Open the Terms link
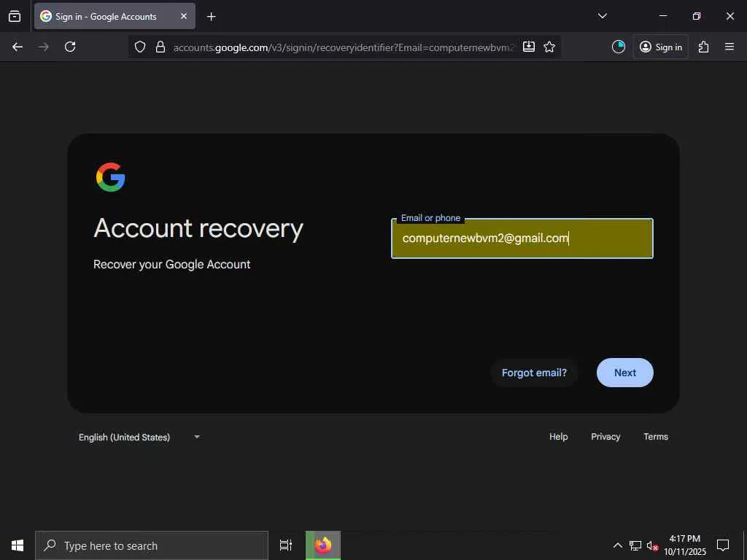This screenshot has height=560, width=747. [656, 437]
